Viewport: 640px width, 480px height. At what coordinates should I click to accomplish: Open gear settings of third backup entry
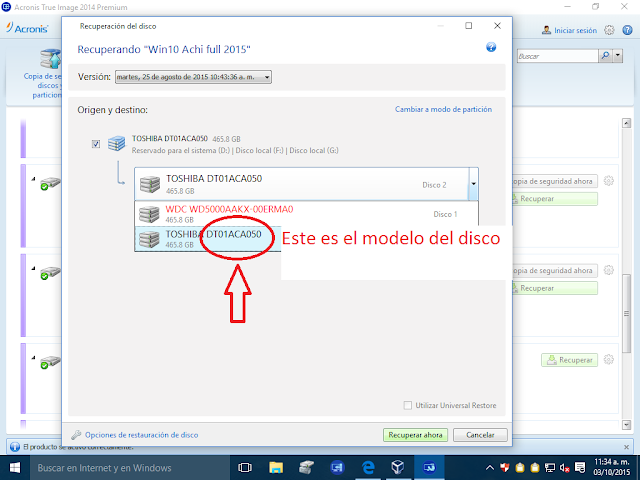point(609,360)
